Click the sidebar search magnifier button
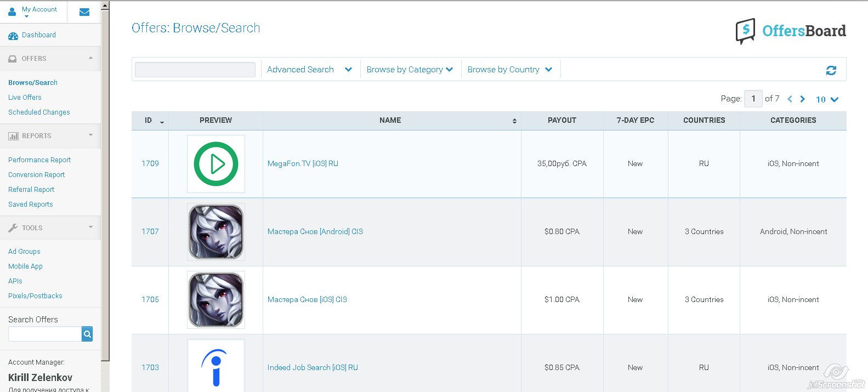This screenshot has height=392, width=868. pyautogui.click(x=87, y=334)
